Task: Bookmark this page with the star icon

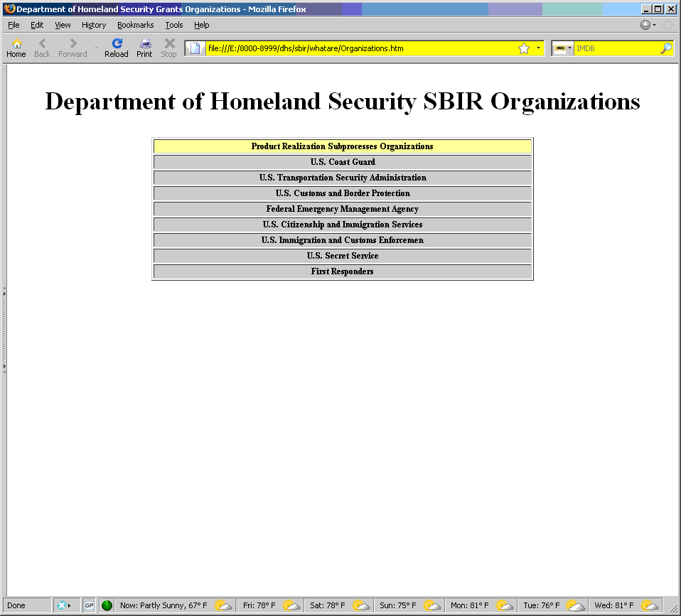Action: pyautogui.click(x=524, y=48)
